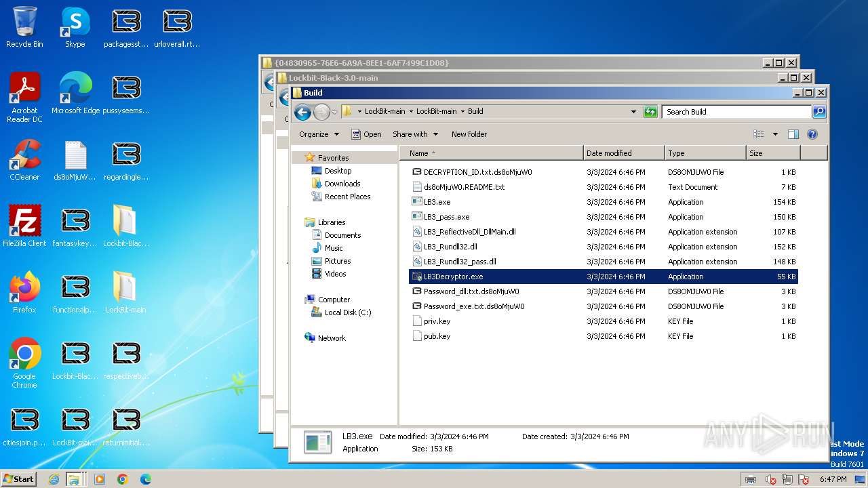Select the fantasykey desktop file icon
The image size is (868, 488).
[75, 226]
